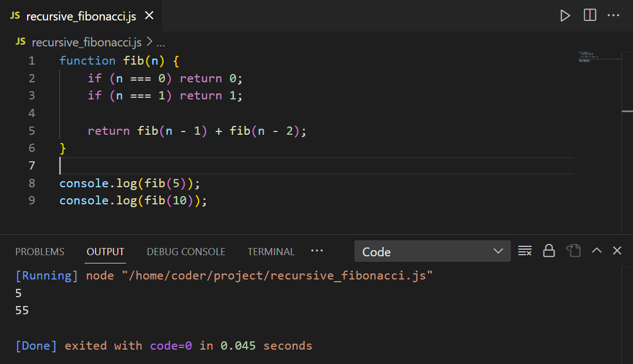Select the OUTPUT tab
633x364 pixels.
pos(105,251)
